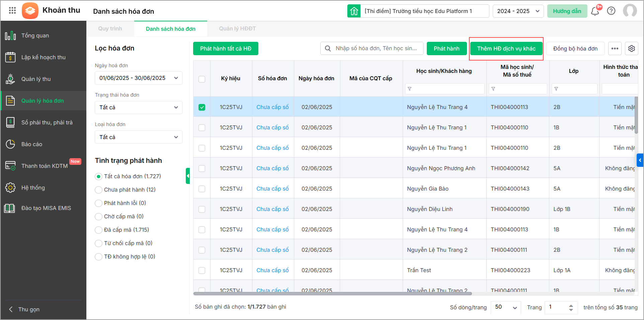The height and width of the screenshot is (320, 644).
Task: Check the Nguyễn Gia Bảo row checkbox
Action: (x=202, y=189)
